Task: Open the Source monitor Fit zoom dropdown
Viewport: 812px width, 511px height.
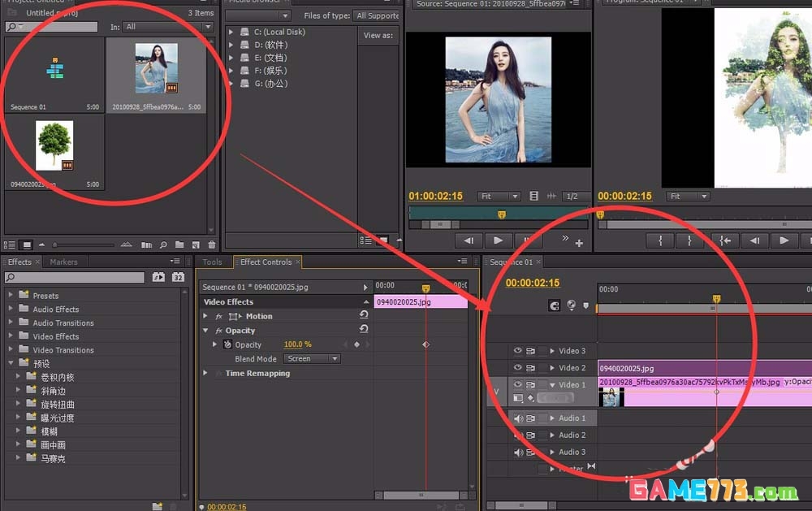Action: (x=499, y=197)
